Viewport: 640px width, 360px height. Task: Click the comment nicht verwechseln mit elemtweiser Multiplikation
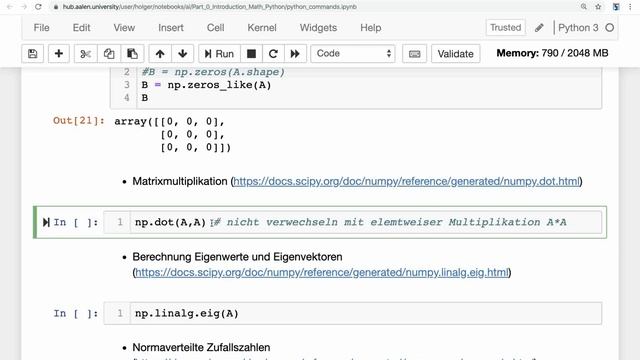(x=390, y=222)
